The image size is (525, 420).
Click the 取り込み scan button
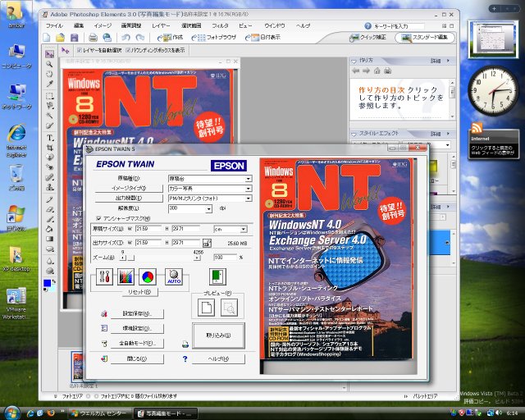point(218,336)
